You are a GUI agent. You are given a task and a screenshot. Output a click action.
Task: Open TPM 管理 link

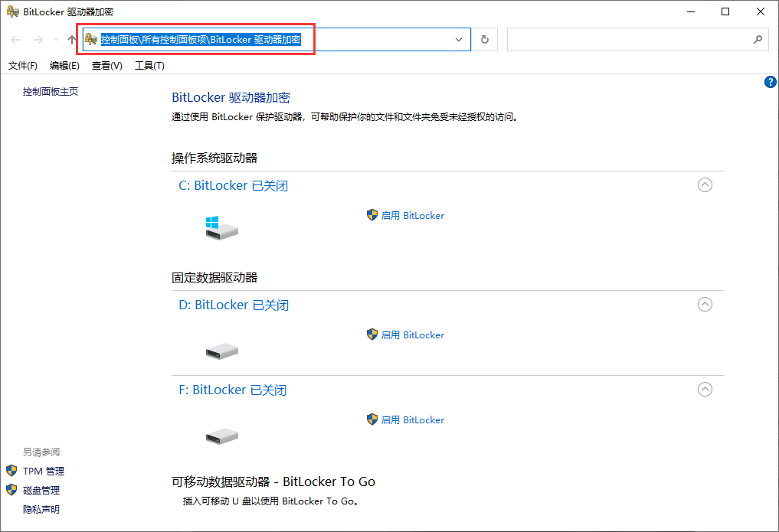(44, 472)
